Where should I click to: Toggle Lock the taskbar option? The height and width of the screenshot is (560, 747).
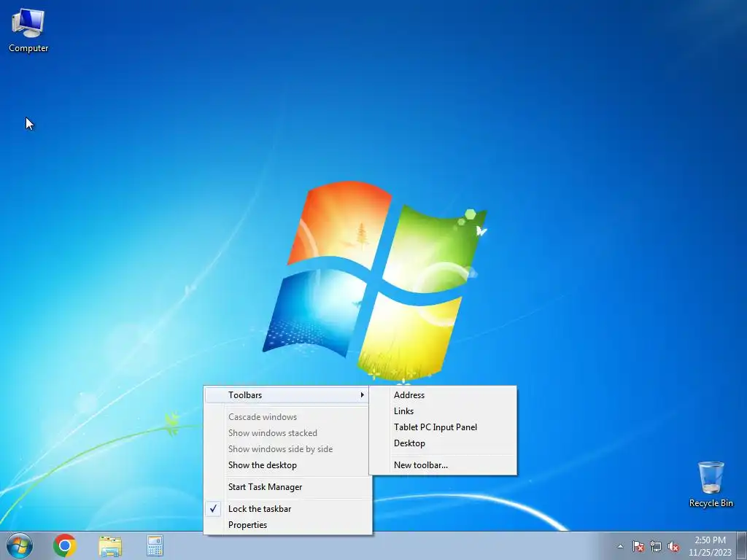click(287, 508)
